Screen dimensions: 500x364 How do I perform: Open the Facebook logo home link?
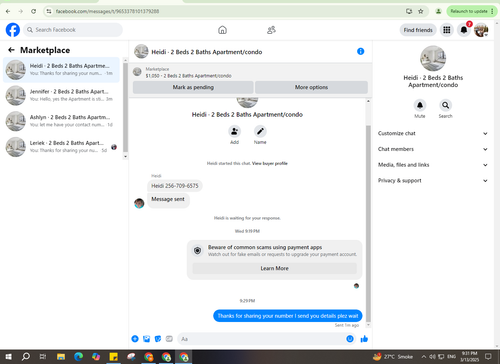tap(13, 30)
